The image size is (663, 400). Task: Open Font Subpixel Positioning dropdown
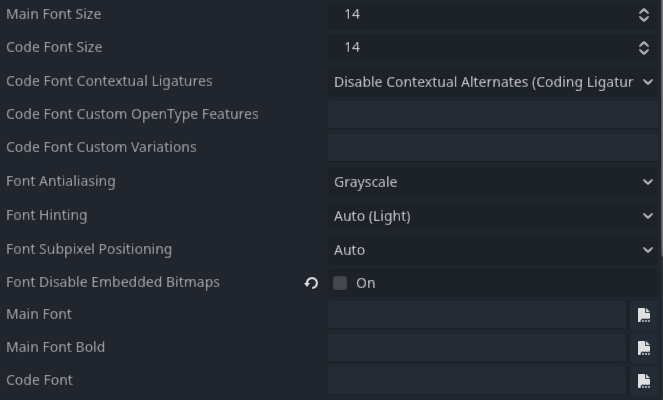pos(493,250)
